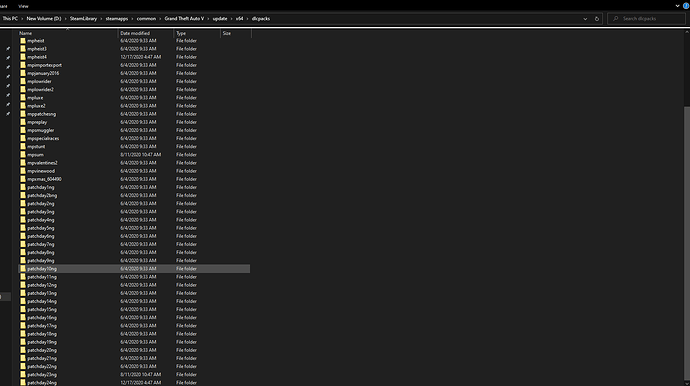
Task: Open Help via the blue question icon
Action: [686, 6]
